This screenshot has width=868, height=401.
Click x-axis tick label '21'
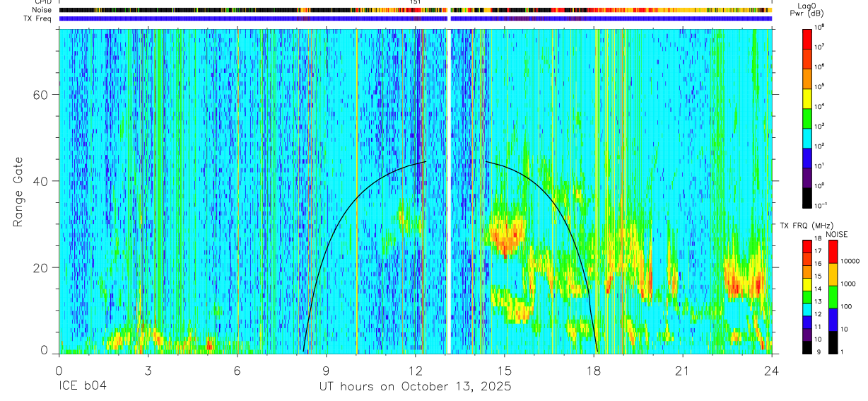[683, 371]
